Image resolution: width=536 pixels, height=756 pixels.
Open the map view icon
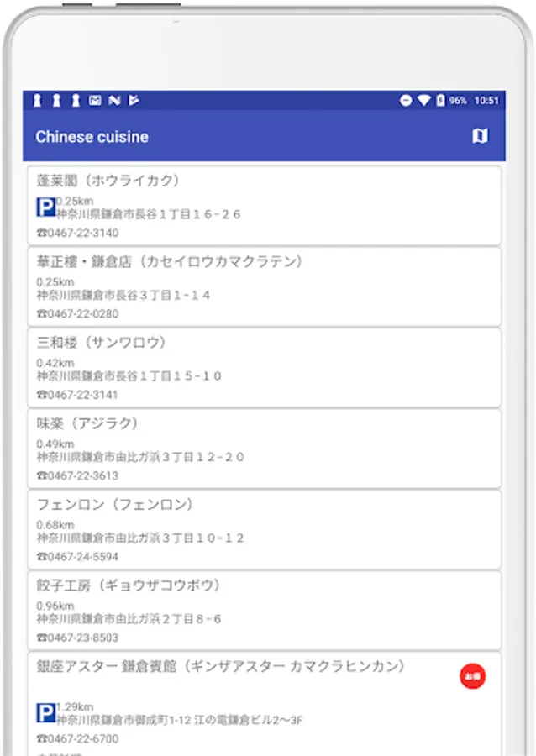coord(480,136)
